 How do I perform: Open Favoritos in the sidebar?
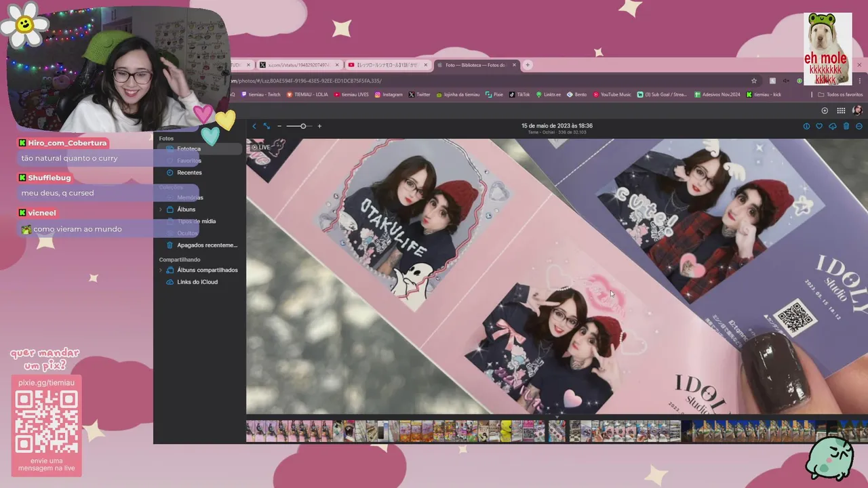189,161
